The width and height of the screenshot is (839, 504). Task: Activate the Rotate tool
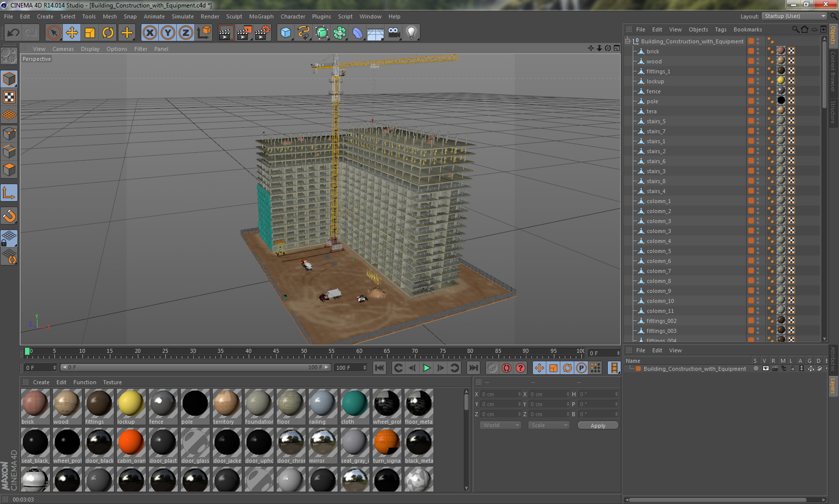tap(108, 33)
